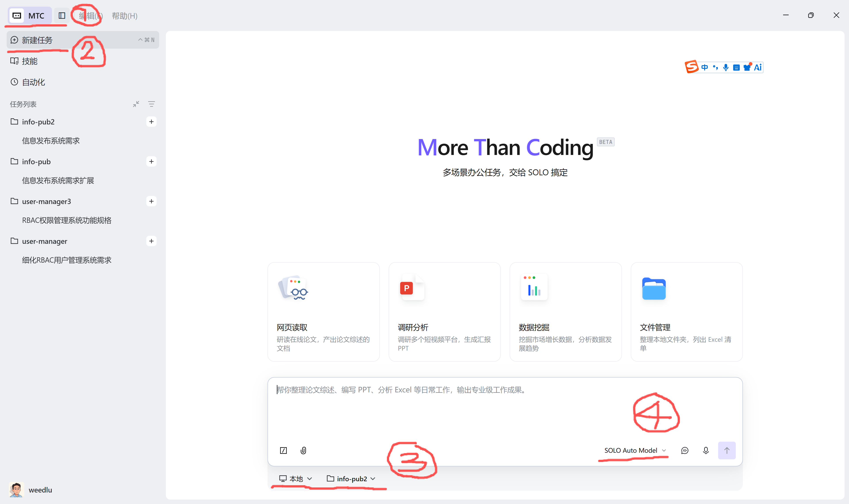This screenshot has width=849, height=504.
Task: Collapse all tasks icon in 任务列表
Action: [x=136, y=104]
